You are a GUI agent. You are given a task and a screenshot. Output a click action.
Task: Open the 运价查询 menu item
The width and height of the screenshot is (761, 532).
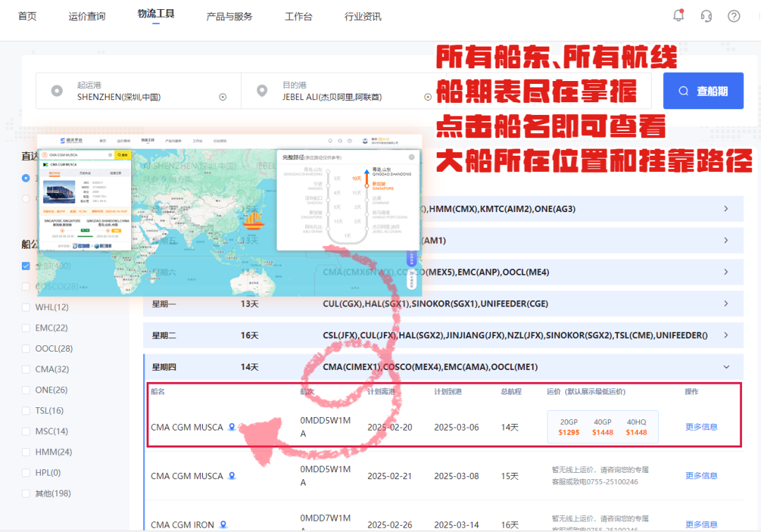87,16
